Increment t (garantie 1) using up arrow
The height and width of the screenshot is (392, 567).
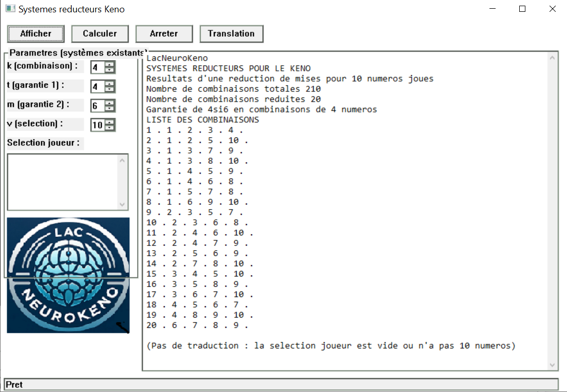[x=110, y=83]
